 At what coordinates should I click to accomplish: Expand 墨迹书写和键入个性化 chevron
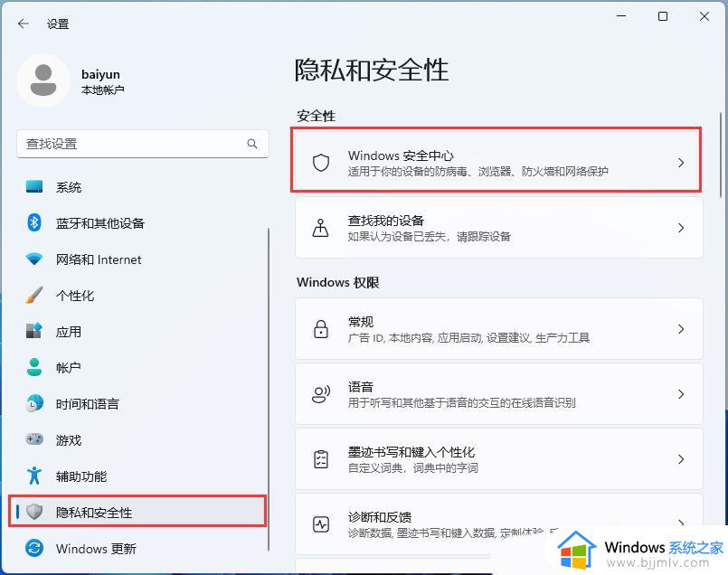(681, 459)
